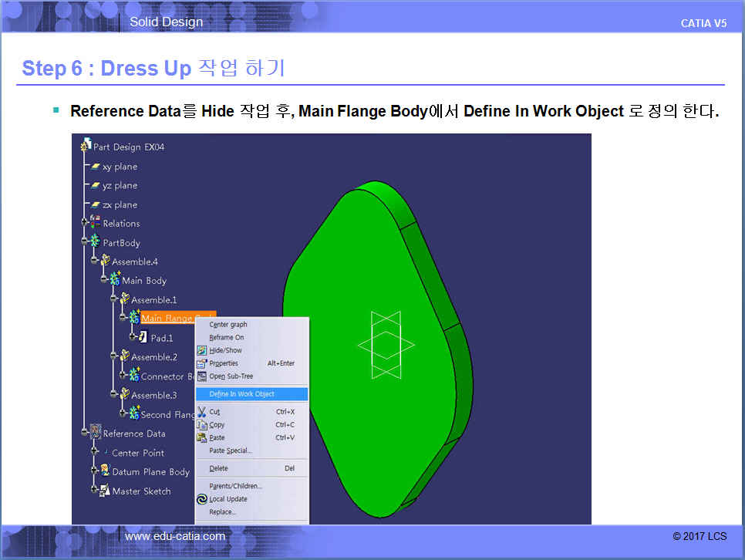Select Center graph from context menu
Image resolution: width=745 pixels, height=560 pixels.
(228, 325)
